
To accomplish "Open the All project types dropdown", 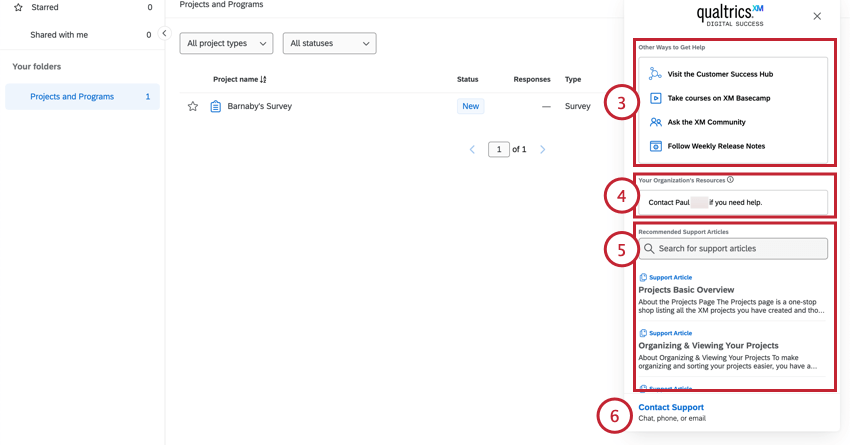I will click(226, 43).
